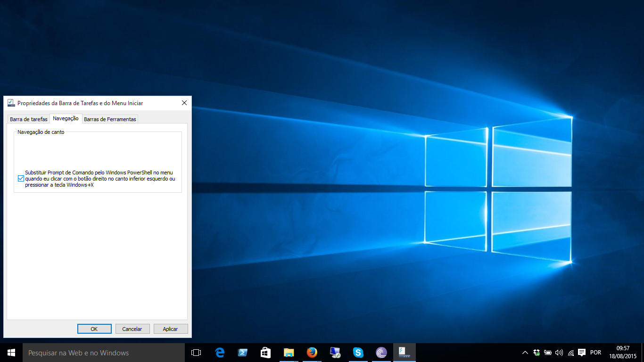Viewport: 644px width, 362px height.
Task: Click the battery power tray icon
Action: (x=548, y=353)
